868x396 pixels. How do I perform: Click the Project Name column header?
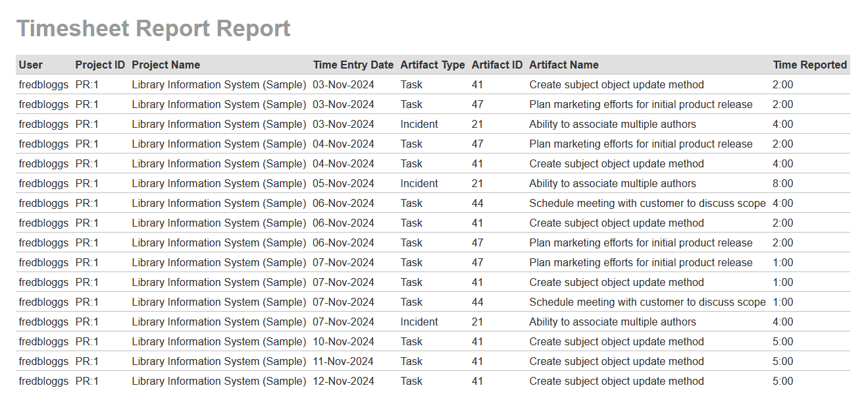pos(166,65)
